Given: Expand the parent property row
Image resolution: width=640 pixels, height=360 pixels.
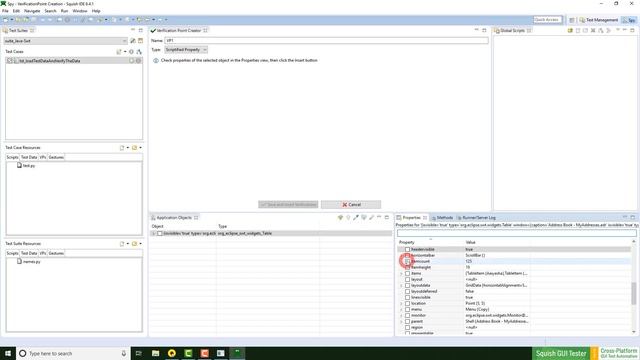Looking at the screenshot, I should pyautogui.click(x=401, y=321).
